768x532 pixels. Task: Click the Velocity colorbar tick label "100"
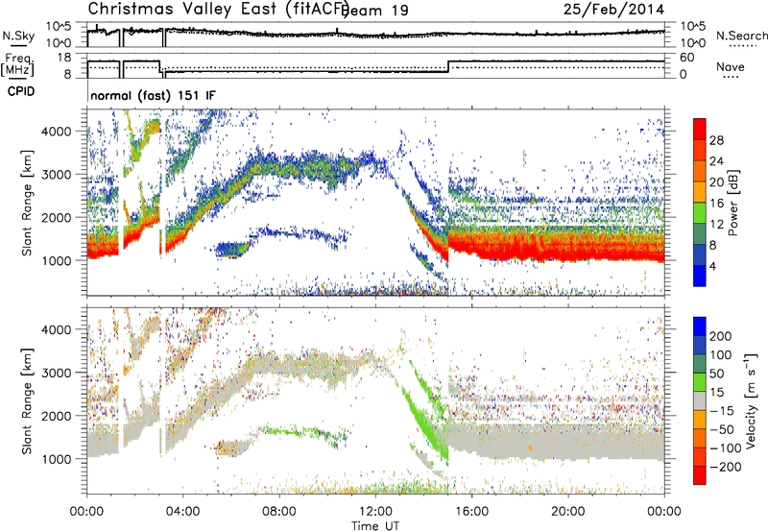click(721, 354)
